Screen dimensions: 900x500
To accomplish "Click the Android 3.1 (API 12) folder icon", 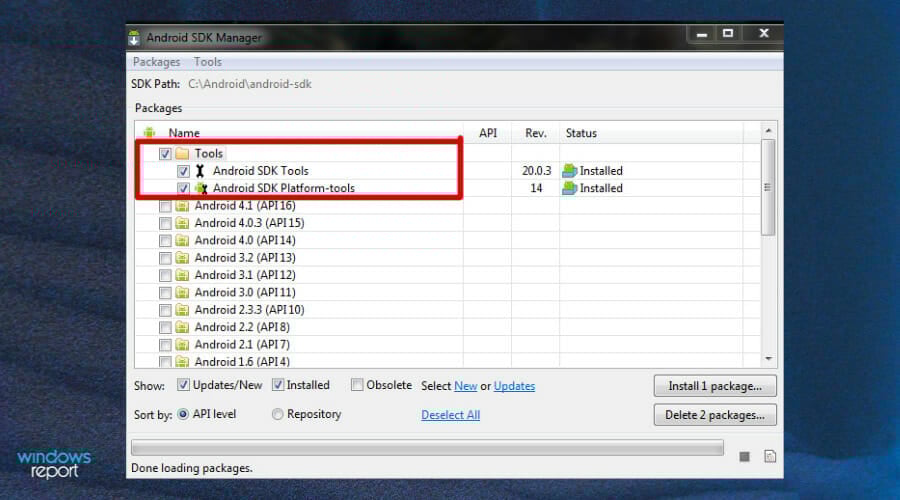I will tap(182, 275).
